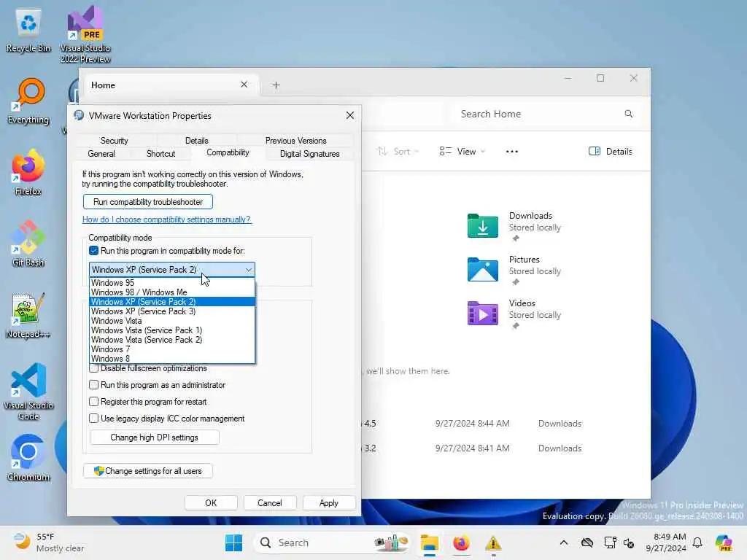Viewport: 747px width, 560px height.
Task: Open the three-dots more options in Explorer
Action: coord(511,152)
